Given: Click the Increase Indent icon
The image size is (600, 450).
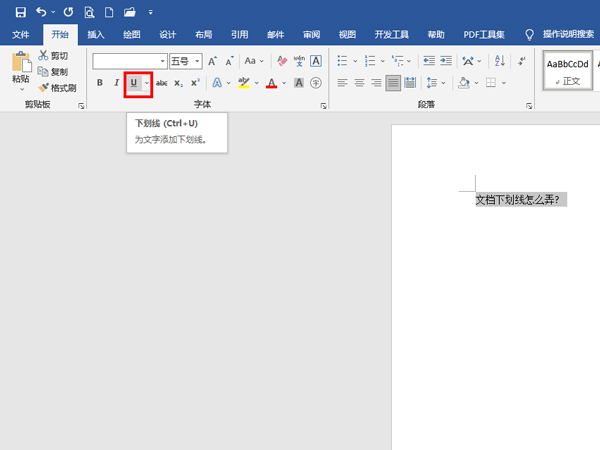Looking at the screenshot, I should pos(443,61).
